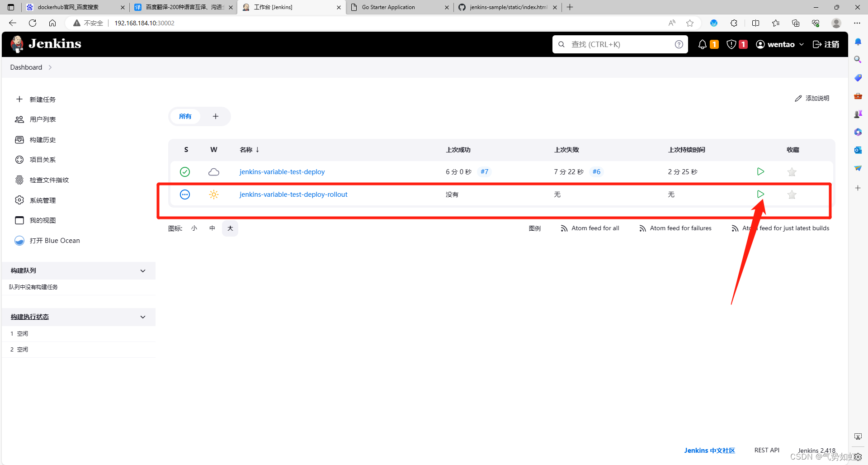Set icon size to 小
The width and height of the screenshot is (868, 465).
tap(194, 228)
